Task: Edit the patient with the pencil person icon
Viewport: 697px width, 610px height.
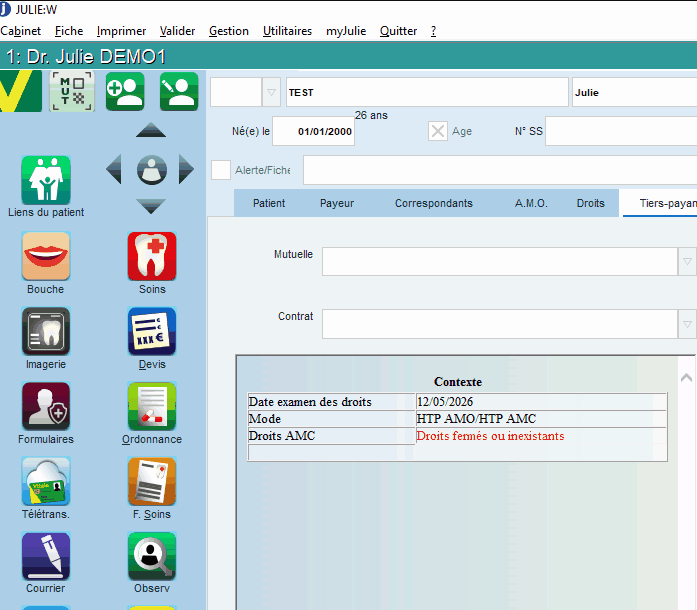Action: (x=179, y=91)
